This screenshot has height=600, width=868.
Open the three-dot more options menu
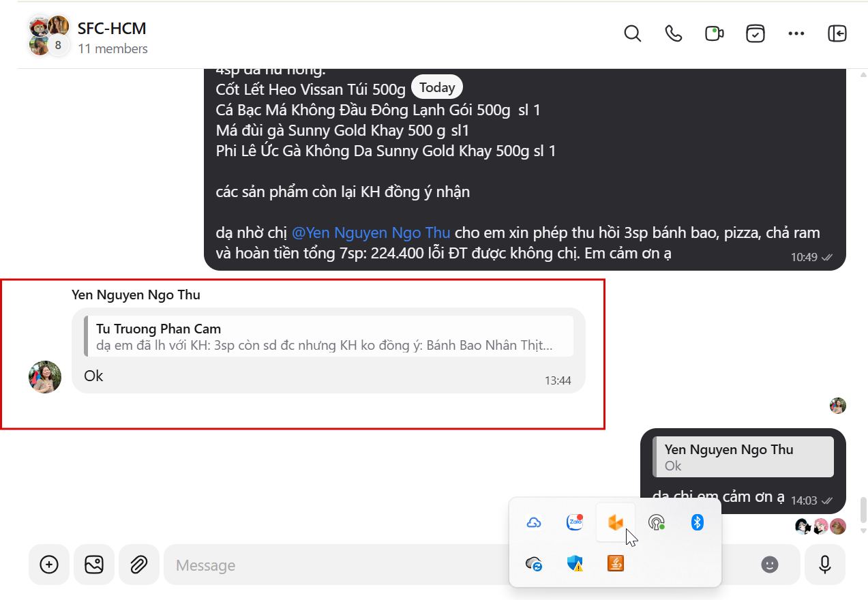point(796,33)
